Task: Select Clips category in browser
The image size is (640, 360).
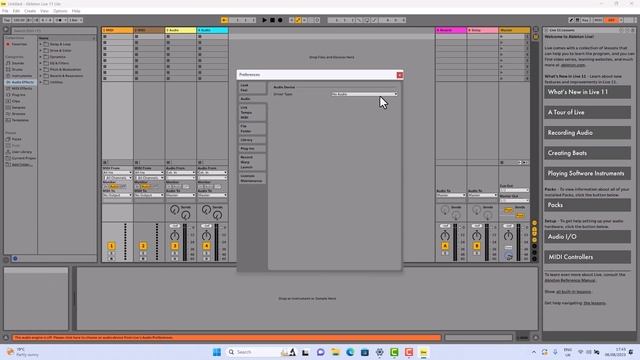Action: [x=16, y=101]
